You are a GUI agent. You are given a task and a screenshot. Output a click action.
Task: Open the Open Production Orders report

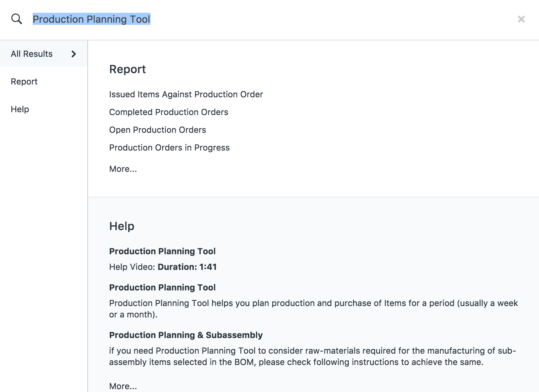coord(158,130)
